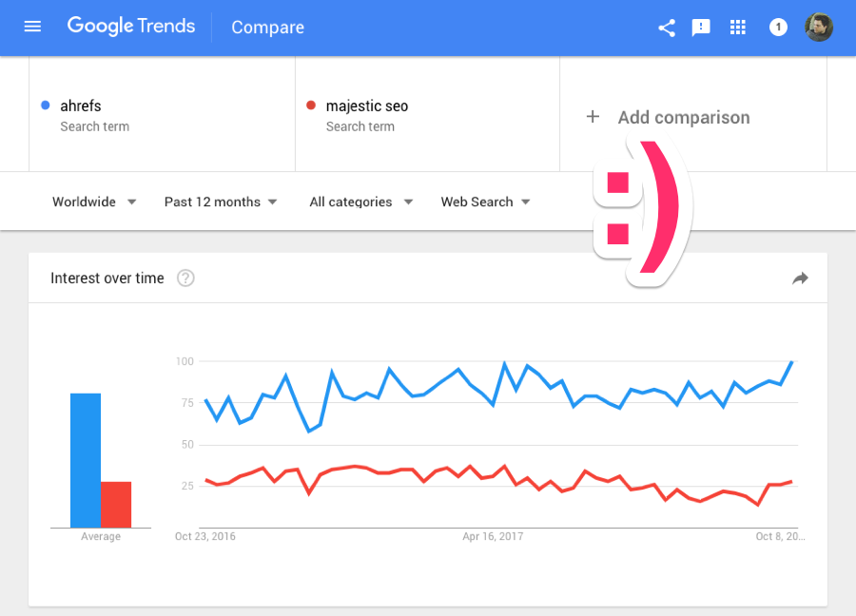The image size is (856, 616).
Task: Click the Add comparison button
Action: tap(683, 118)
